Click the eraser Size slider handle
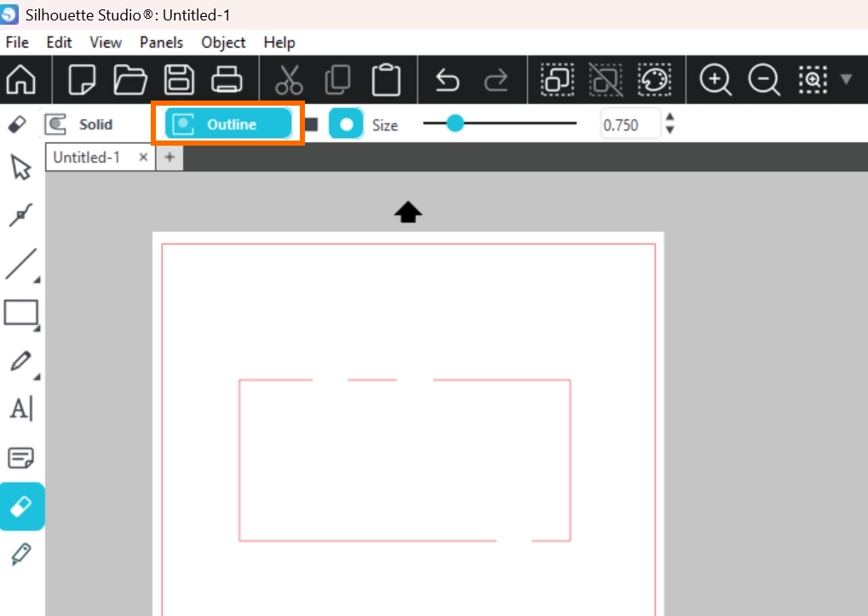868x616 pixels. point(455,124)
